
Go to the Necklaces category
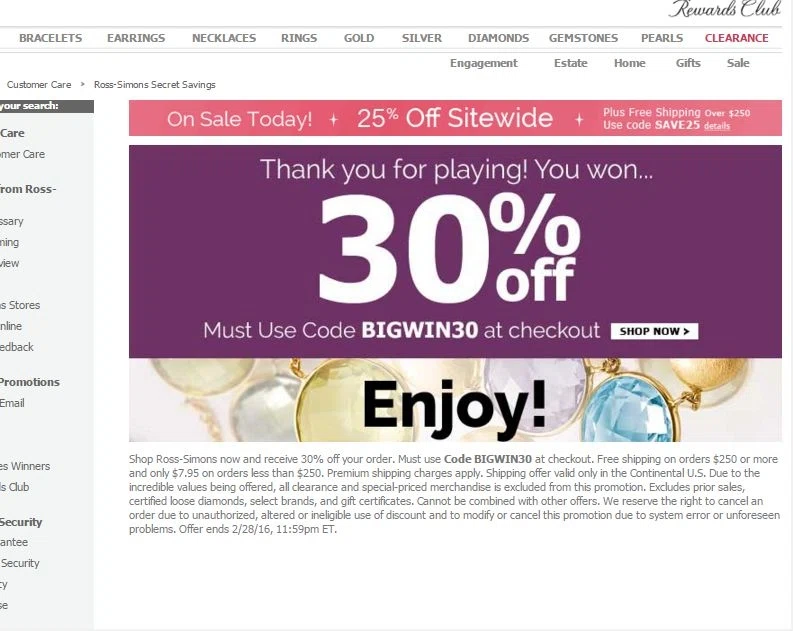click(224, 38)
